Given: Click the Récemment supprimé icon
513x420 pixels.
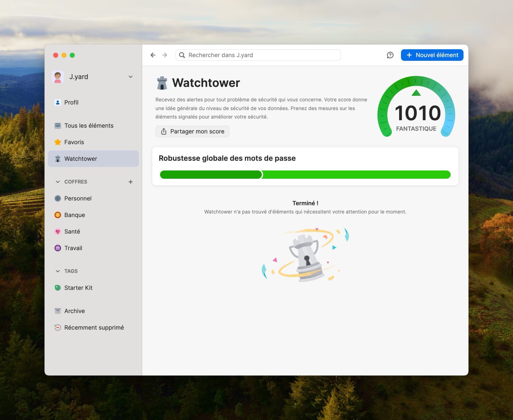Looking at the screenshot, I should pyautogui.click(x=58, y=327).
